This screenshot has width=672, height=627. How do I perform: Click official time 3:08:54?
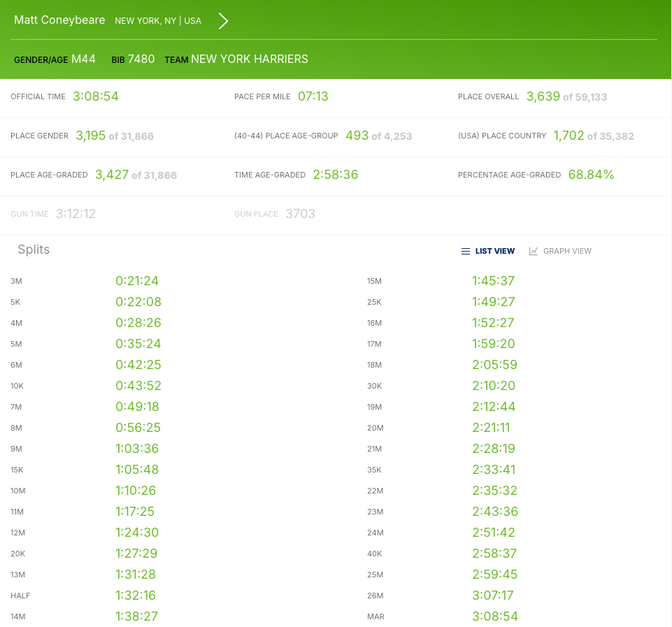pyautogui.click(x=95, y=96)
